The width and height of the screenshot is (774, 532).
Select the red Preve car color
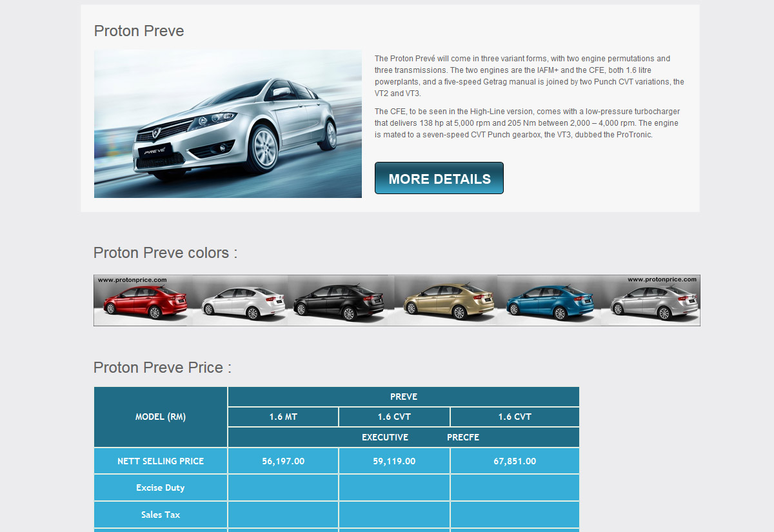click(x=145, y=301)
